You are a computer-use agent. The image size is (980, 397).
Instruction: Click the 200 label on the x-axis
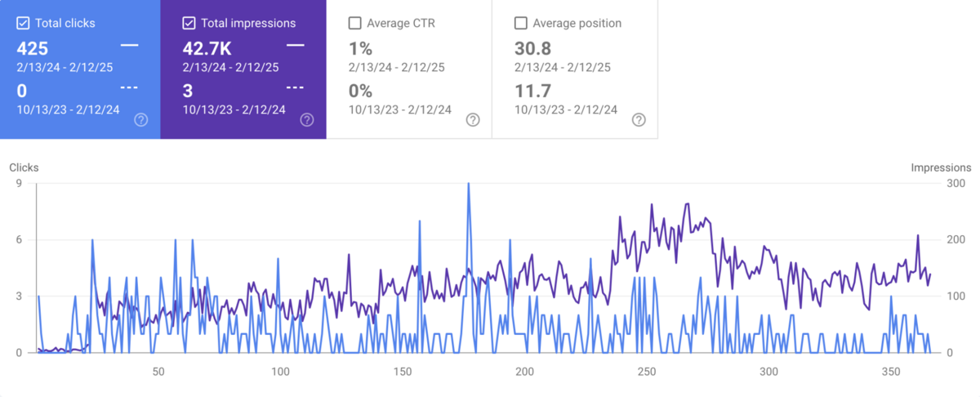click(x=524, y=372)
